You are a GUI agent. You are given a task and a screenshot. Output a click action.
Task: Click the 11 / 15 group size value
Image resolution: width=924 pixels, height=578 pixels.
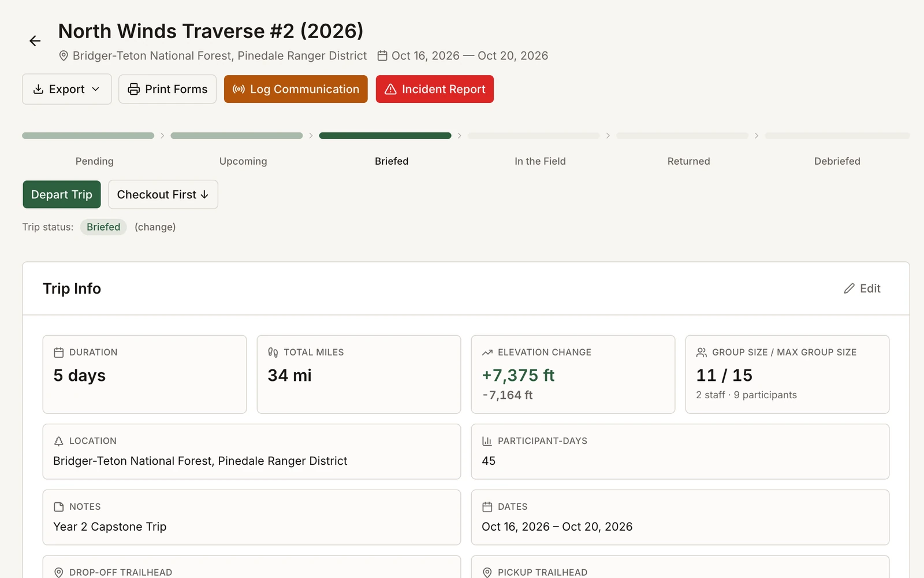[724, 376]
